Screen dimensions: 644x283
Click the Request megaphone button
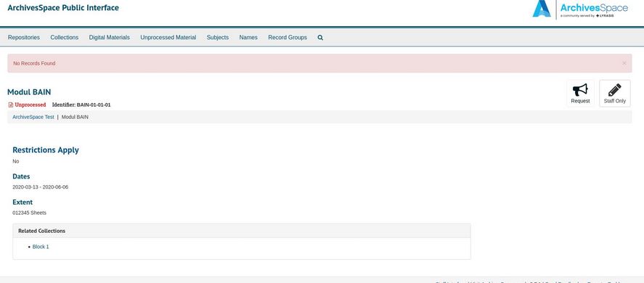580,93
